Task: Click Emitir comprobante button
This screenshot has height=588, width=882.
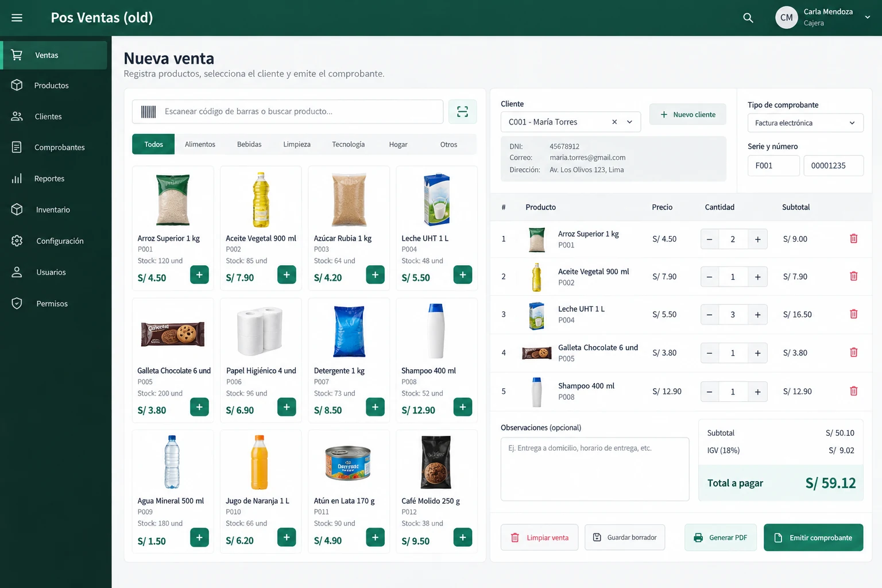Action: point(814,537)
